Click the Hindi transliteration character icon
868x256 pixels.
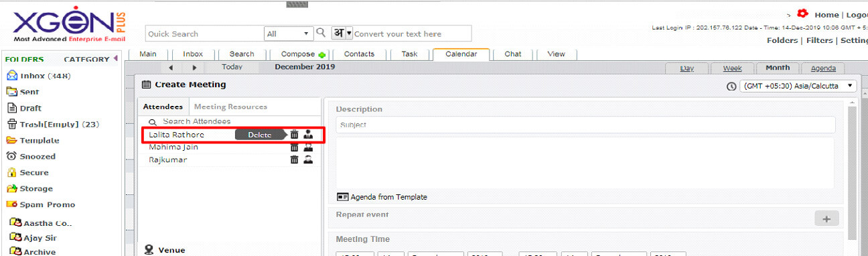click(x=339, y=33)
